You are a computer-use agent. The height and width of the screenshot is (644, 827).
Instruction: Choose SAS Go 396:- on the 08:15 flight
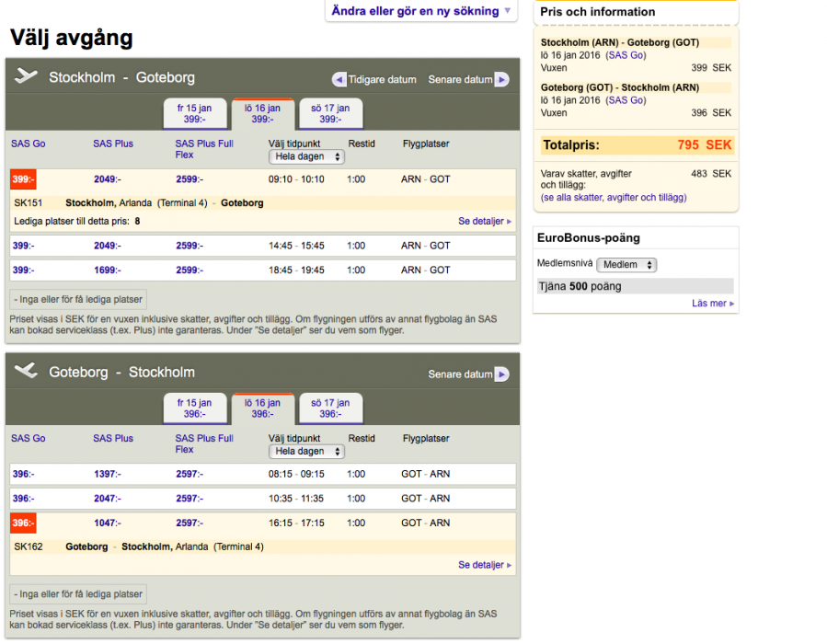pyautogui.click(x=23, y=474)
